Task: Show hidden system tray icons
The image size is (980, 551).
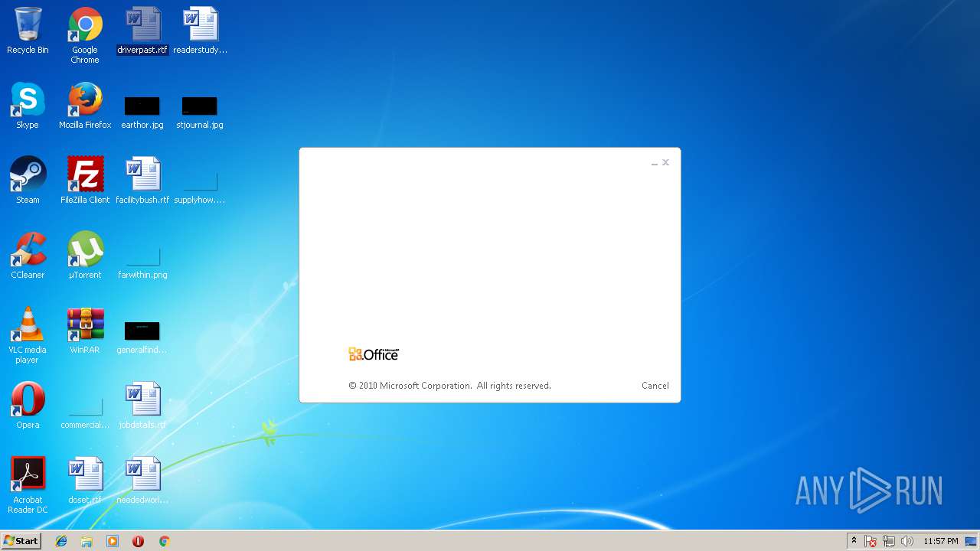Action: point(854,541)
